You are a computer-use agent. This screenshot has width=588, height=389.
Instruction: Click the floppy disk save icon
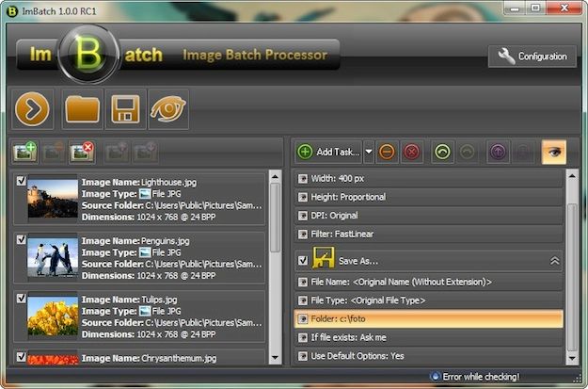coord(126,109)
